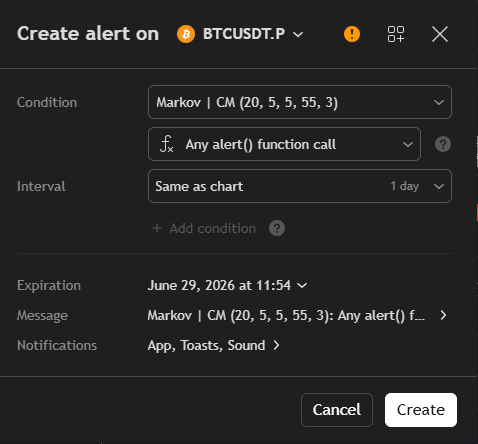The height and width of the screenshot is (444, 478).
Task: Close the Create alert dialog
Action: pos(440,34)
